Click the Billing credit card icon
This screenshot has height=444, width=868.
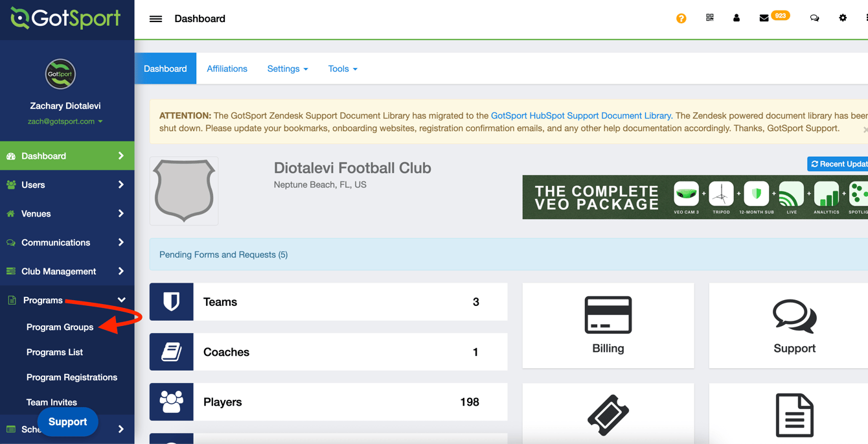click(x=608, y=315)
